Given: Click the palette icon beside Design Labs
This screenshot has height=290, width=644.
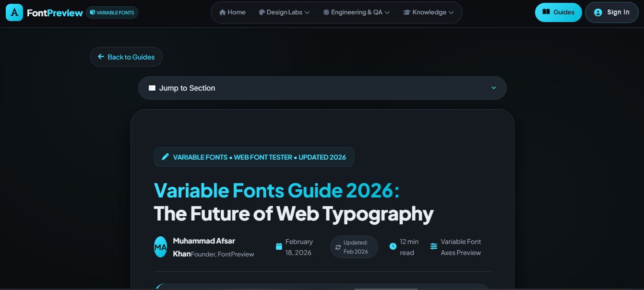Looking at the screenshot, I should (262, 12).
